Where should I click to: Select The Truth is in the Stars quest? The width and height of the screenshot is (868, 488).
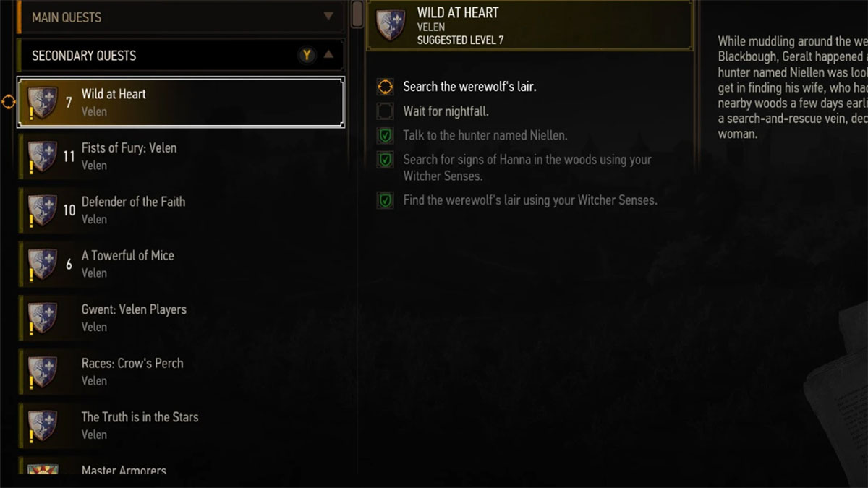point(140,425)
